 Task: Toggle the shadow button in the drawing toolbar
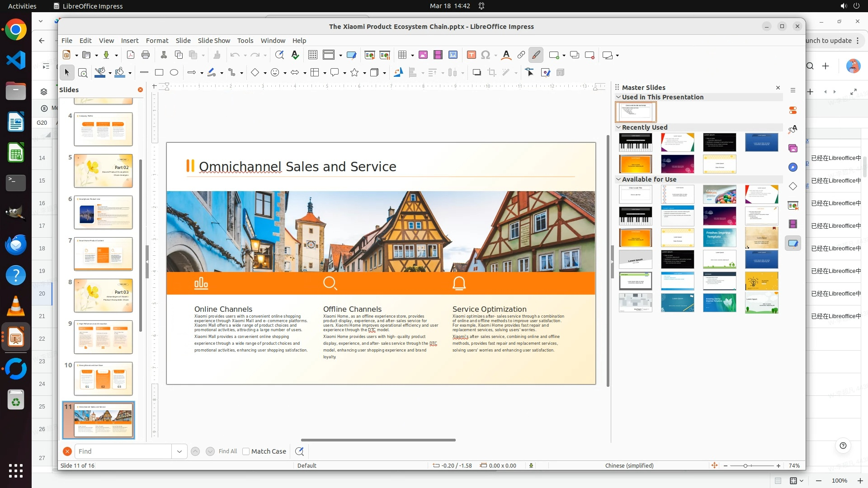pos(476,72)
